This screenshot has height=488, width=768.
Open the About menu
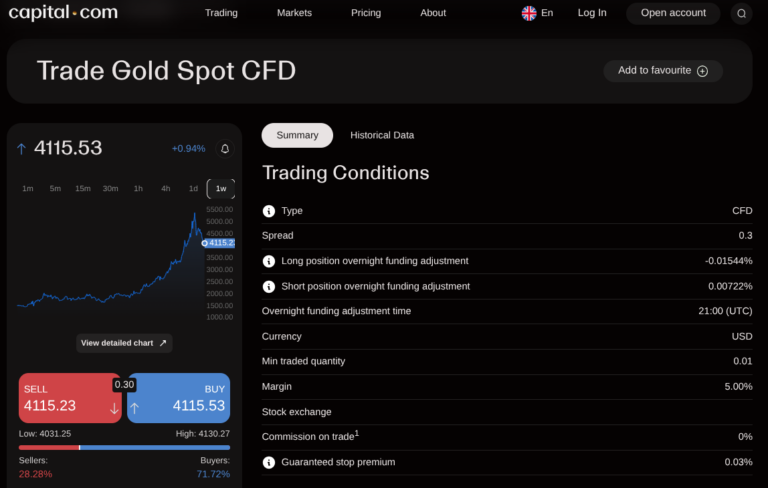pyautogui.click(x=433, y=13)
